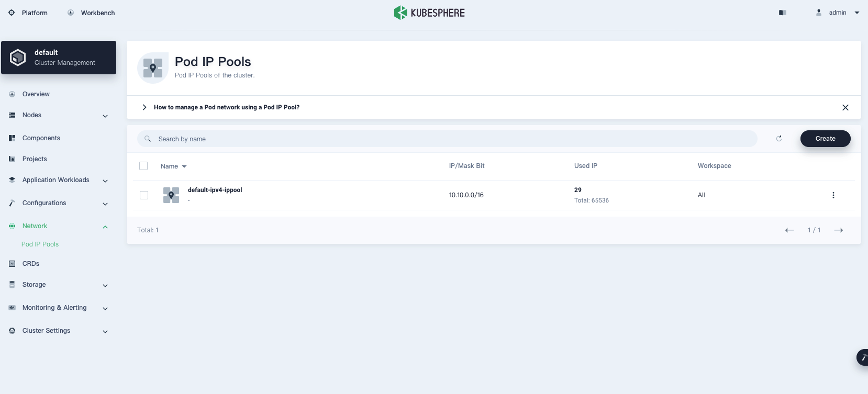Go to the previous page arrow
The width and height of the screenshot is (868, 394).
(x=789, y=230)
